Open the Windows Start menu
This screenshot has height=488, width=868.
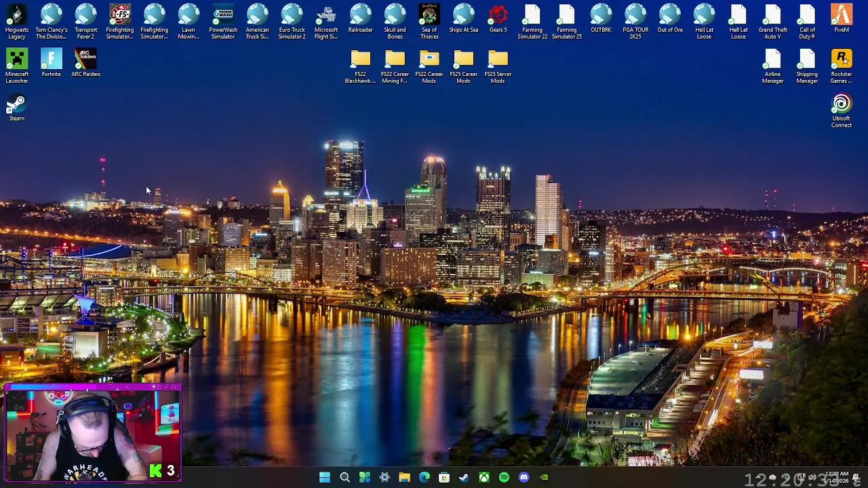click(x=325, y=478)
